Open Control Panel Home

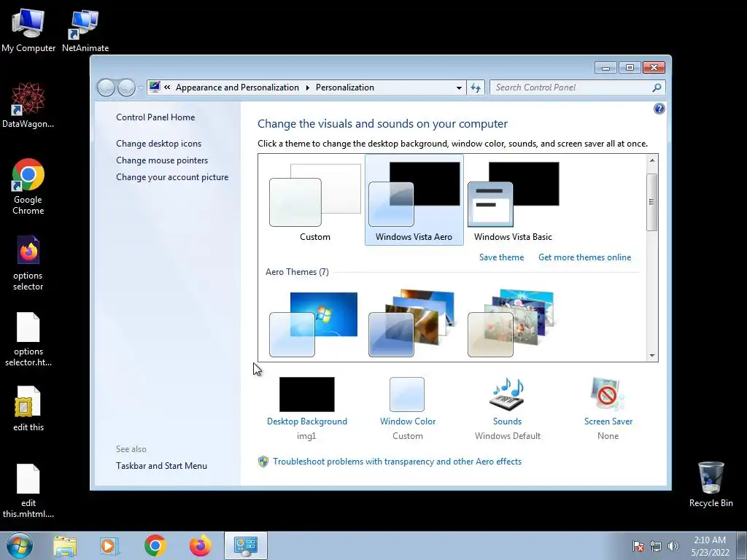pyautogui.click(x=155, y=117)
